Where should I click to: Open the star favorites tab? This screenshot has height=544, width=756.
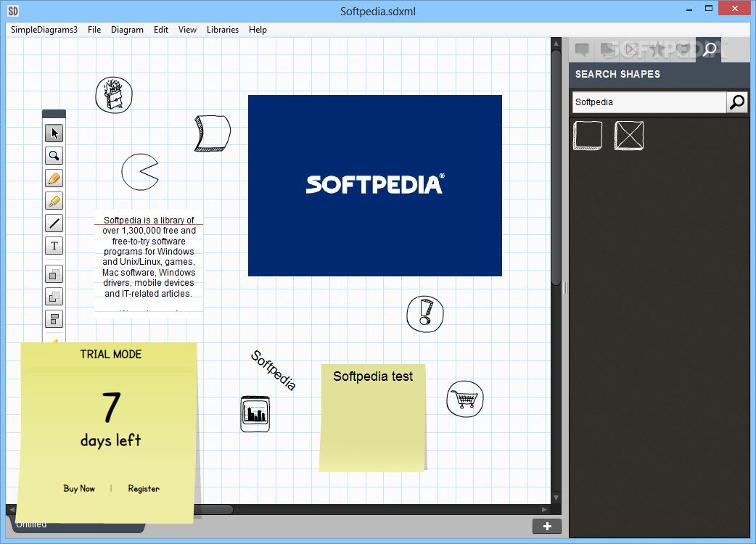click(657, 49)
